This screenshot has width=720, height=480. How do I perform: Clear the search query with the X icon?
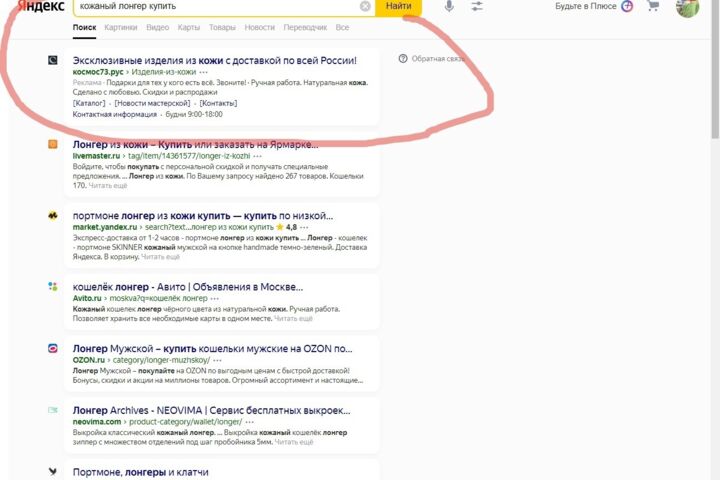365,6
